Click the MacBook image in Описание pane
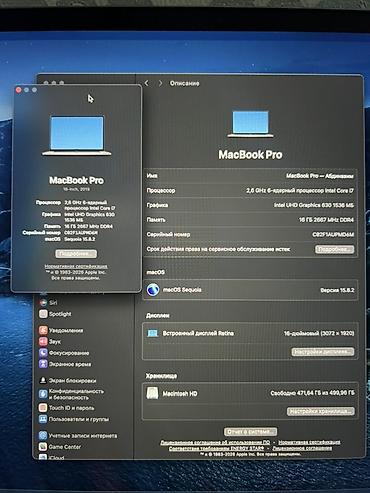The height and width of the screenshot is (493, 370). coord(250,124)
